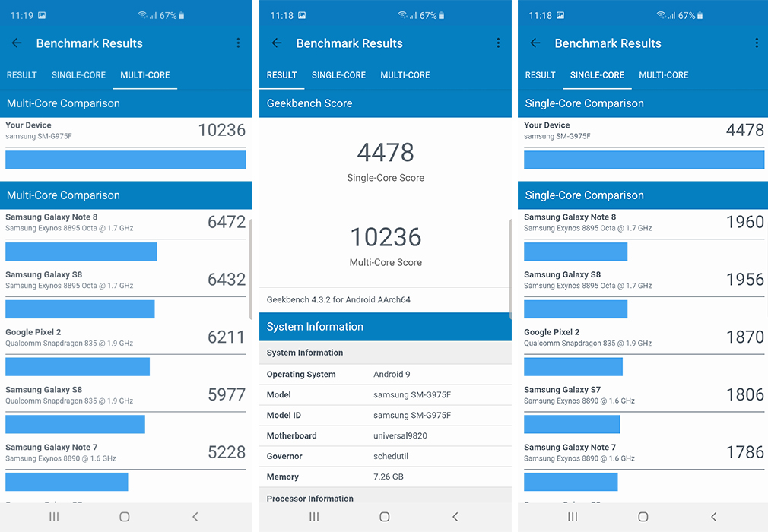Tap System Information blue section header
The width and height of the screenshot is (768, 532).
(x=386, y=327)
